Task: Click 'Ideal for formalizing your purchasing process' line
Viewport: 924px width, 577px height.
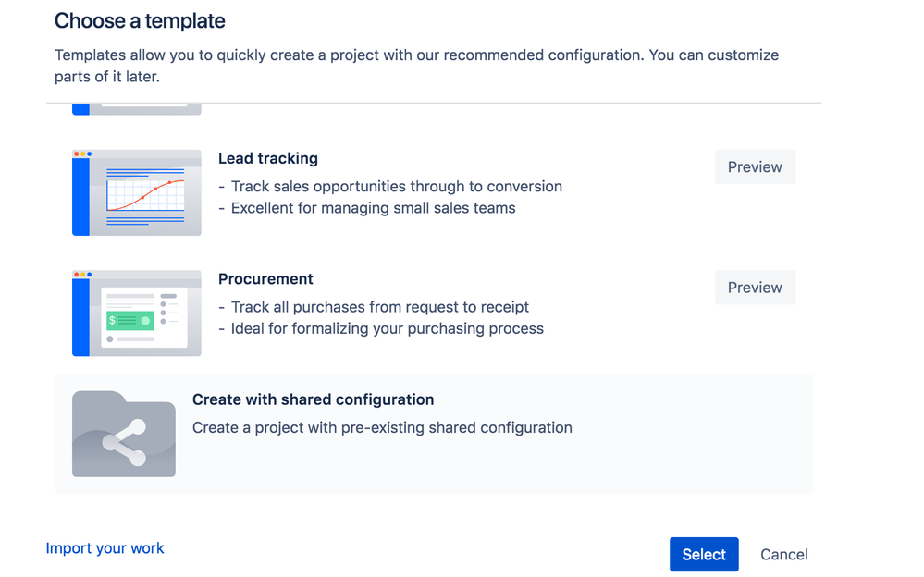Action: 387,328
